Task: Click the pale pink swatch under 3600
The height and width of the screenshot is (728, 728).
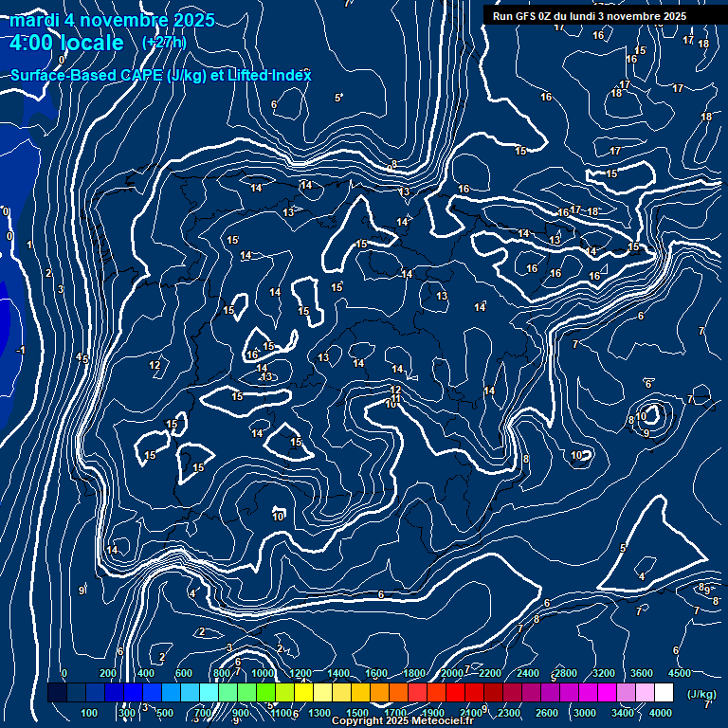Action: [x=645, y=692]
